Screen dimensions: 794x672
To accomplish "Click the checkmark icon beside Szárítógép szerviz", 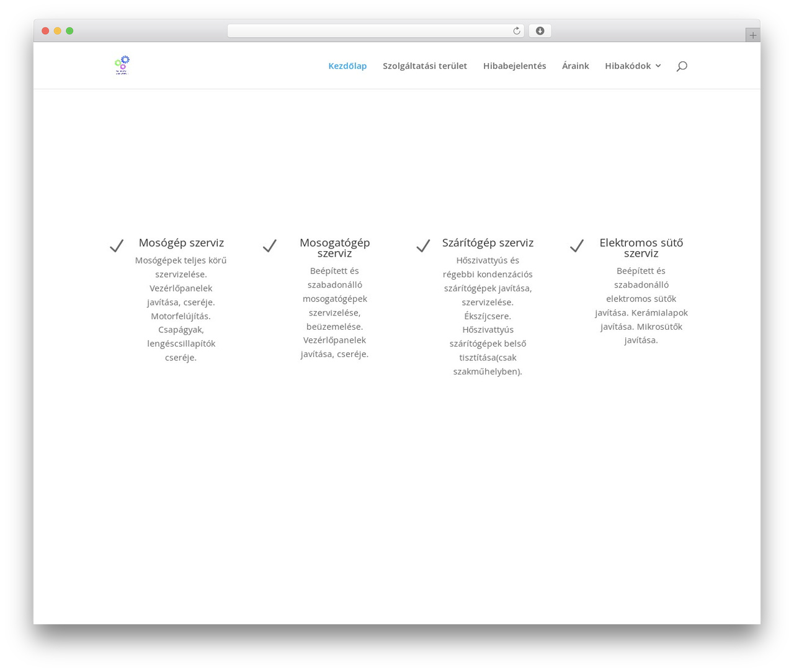I will (x=423, y=246).
